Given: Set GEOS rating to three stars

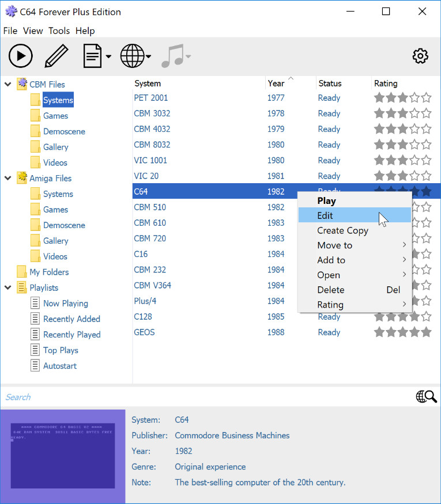Looking at the screenshot, I should click(403, 332).
